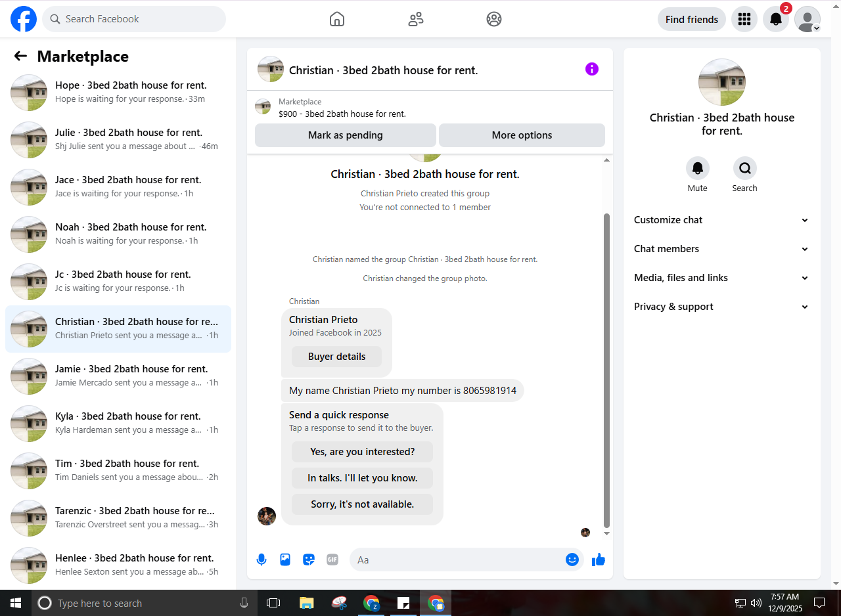Image resolution: width=841 pixels, height=616 pixels.
Task: Click Find friends button
Action: pyautogui.click(x=692, y=19)
